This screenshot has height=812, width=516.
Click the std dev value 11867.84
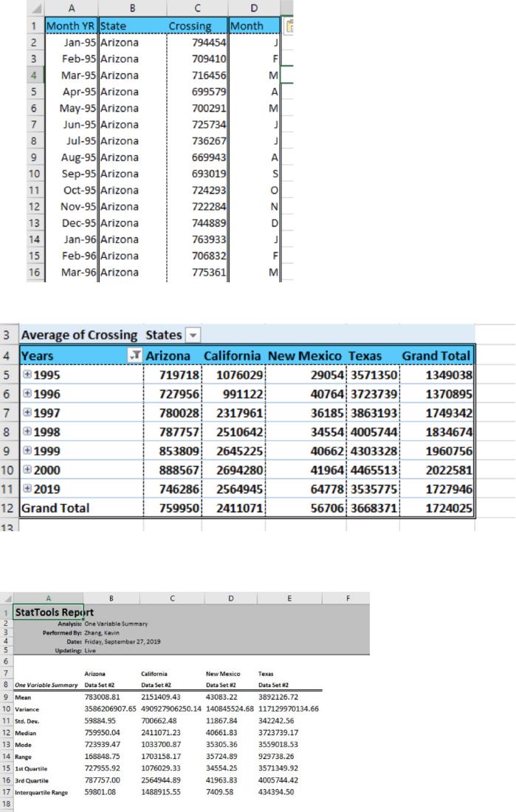(221, 721)
